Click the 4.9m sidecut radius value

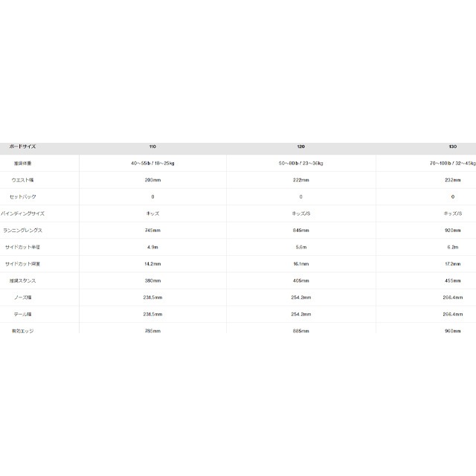[152, 247]
